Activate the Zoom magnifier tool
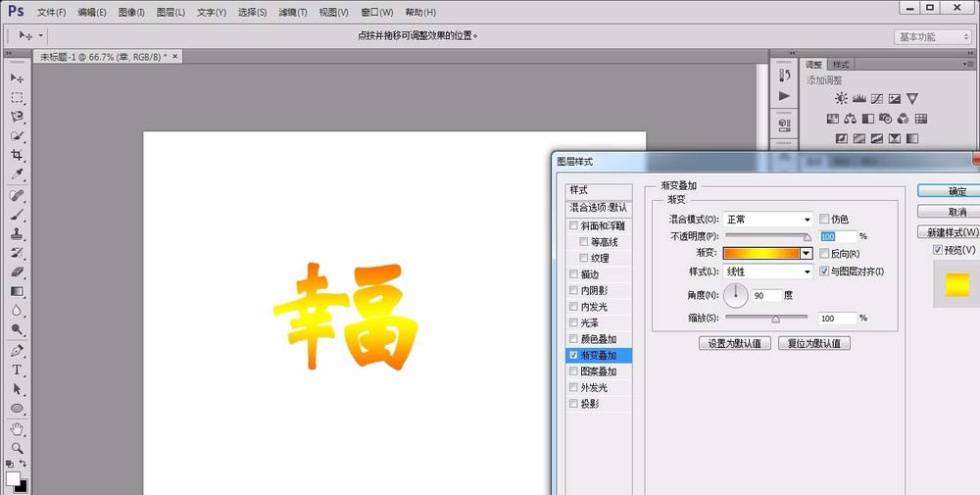Viewport: 980px width, 495px height. [x=18, y=447]
